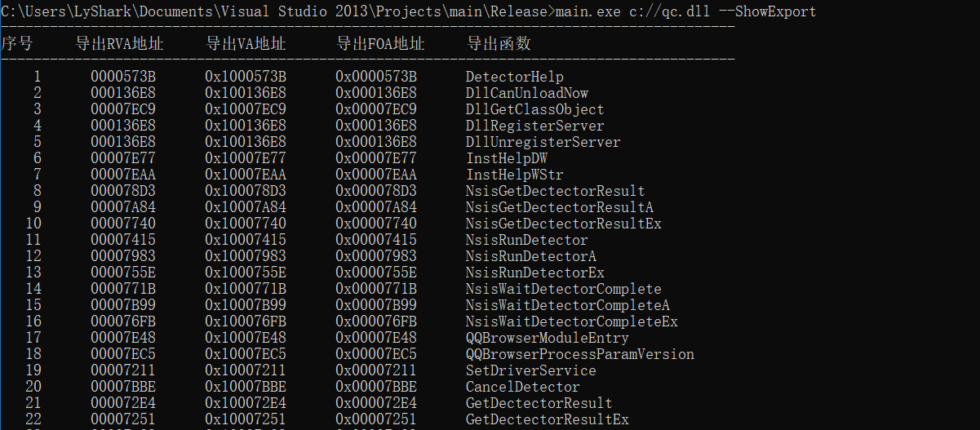980x430 pixels.
Task: Select the DllGetClassObject function name
Action: (x=534, y=109)
